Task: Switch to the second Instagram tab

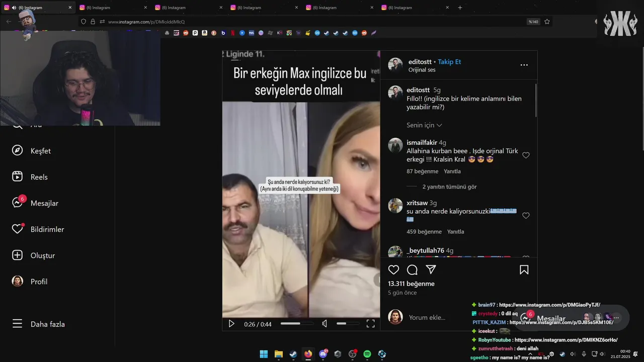Action: click(x=113, y=8)
